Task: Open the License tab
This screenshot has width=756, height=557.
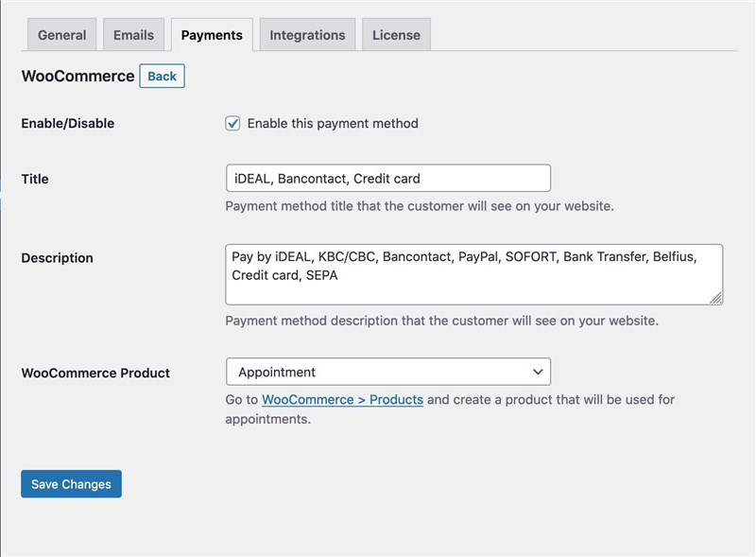Action: pyautogui.click(x=396, y=35)
